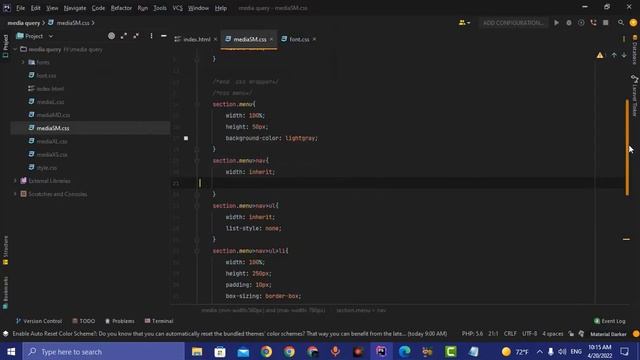The image size is (640, 360).
Task: Click the Stop square icon in toolbar
Action: [x=606, y=23]
